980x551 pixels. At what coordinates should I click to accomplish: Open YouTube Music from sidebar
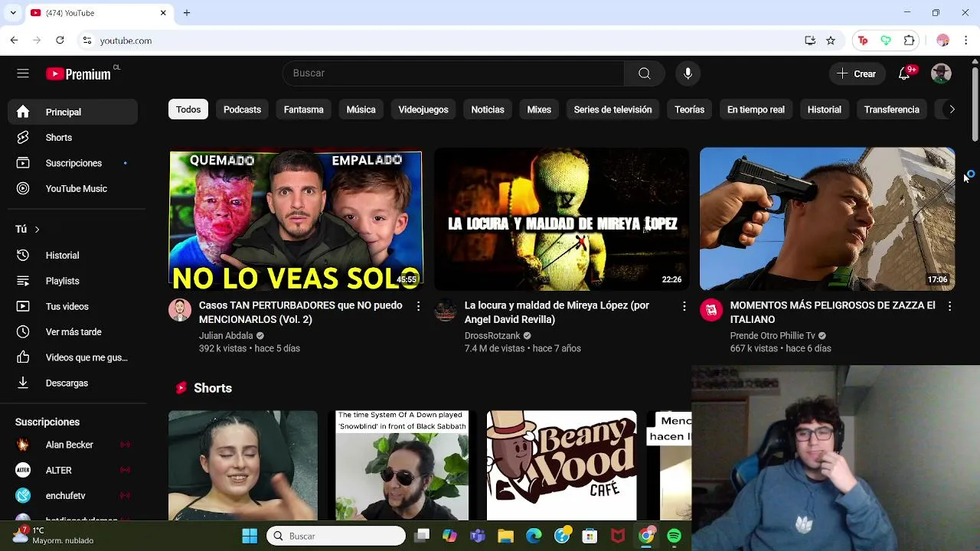(73, 189)
